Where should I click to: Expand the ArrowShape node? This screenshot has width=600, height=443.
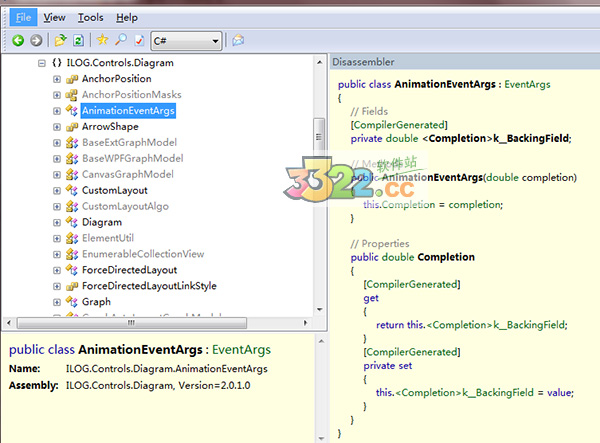click(x=57, y=127)
